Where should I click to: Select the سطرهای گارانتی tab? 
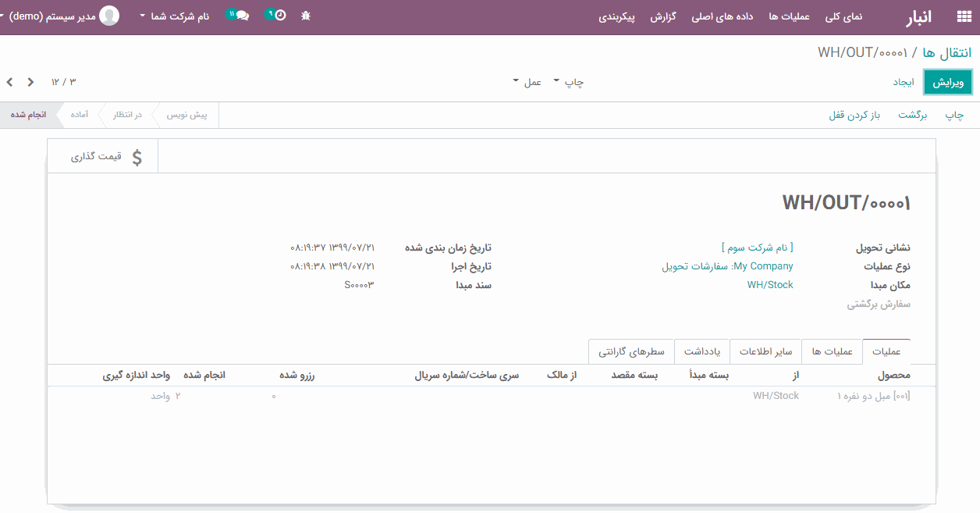click(631, 351)
